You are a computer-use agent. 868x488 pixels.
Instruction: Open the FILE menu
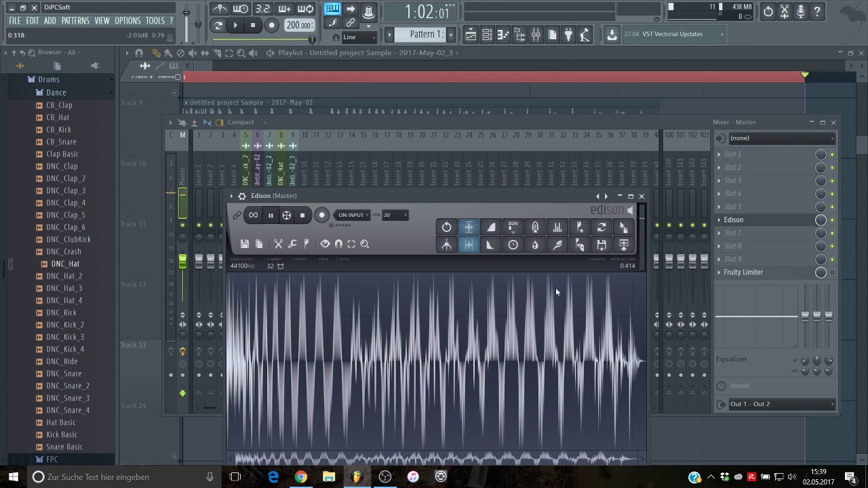point(14,21)
